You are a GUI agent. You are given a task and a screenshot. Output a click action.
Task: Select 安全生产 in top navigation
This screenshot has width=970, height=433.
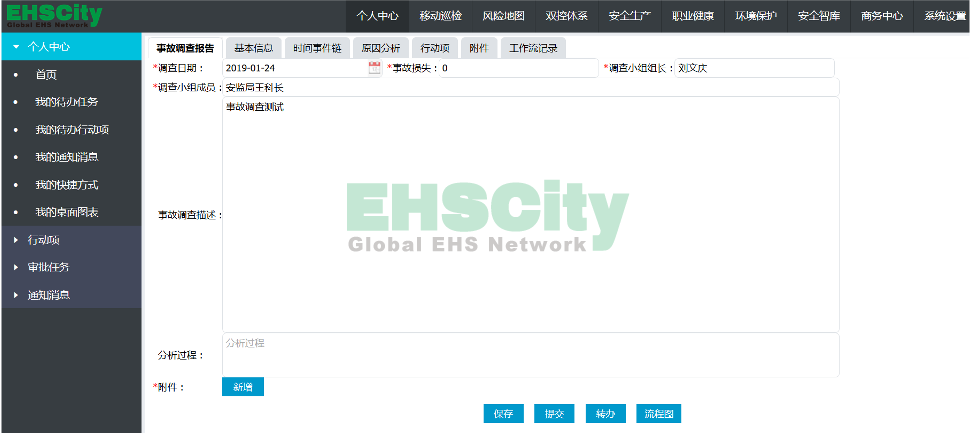630,16
